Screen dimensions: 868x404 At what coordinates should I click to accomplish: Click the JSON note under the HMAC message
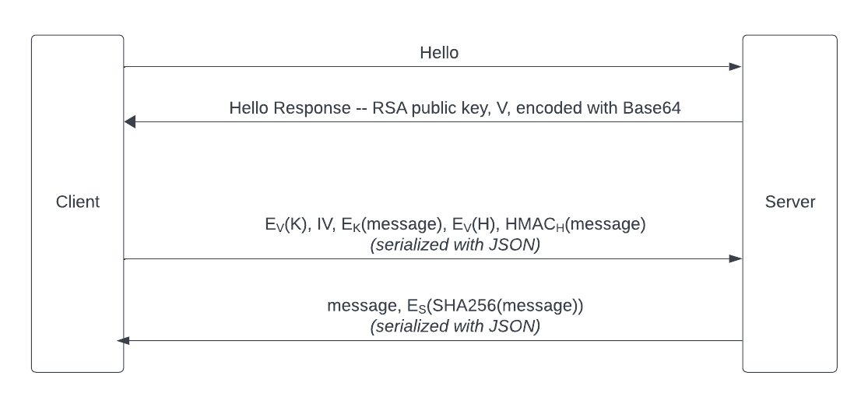(x=455, y=244)
